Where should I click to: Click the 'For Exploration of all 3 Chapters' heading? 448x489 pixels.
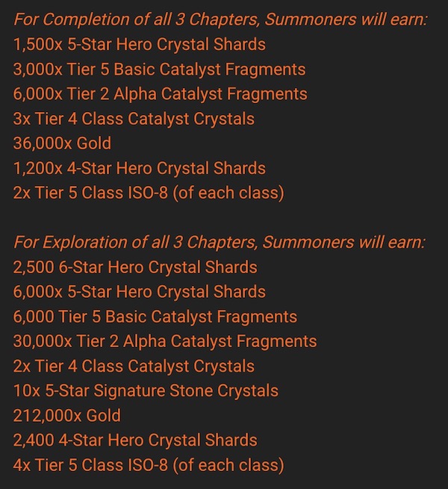tap(219, 243)
